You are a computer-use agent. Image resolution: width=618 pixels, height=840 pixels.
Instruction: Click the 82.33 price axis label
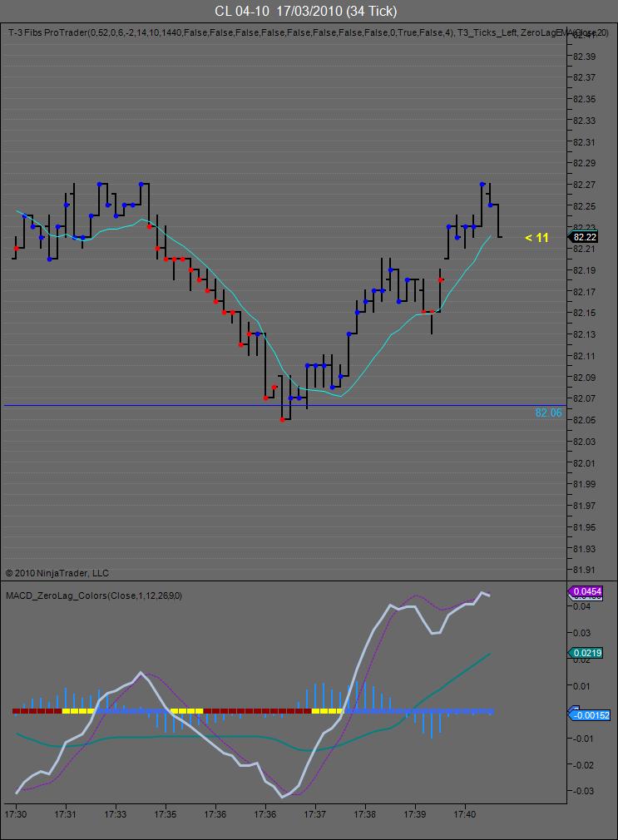[x=584, y=121]
